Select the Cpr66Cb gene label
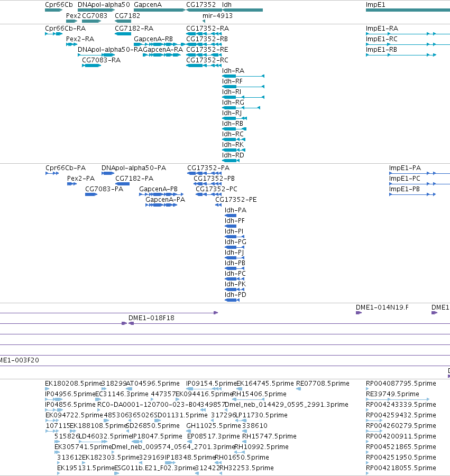This screenshot has width=450, height=476. coord(59,5)
